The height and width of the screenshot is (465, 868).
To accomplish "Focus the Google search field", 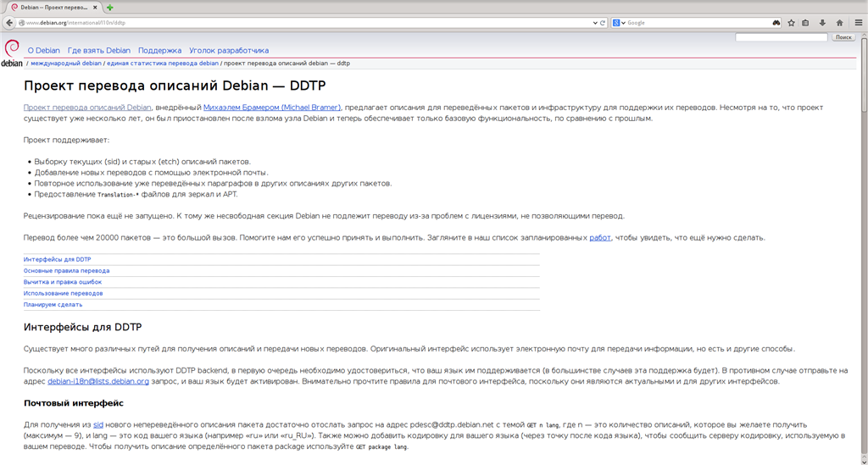I will click(x=698, y=23).
